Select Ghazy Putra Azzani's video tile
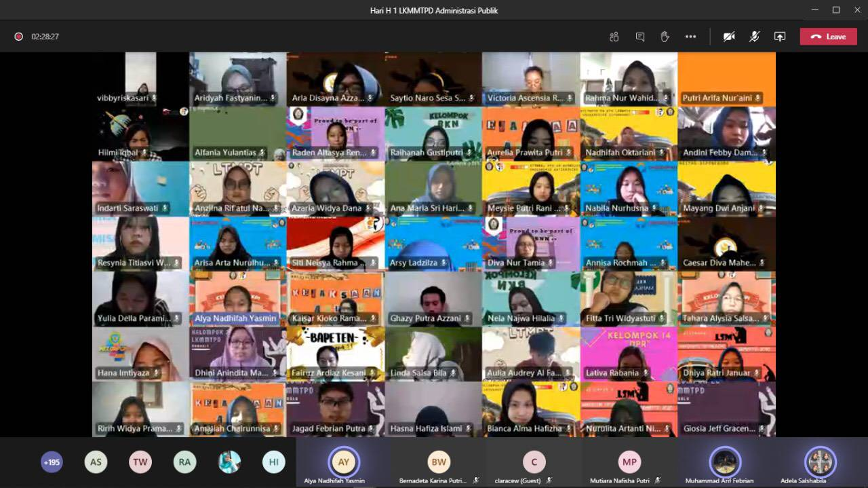 433,299
